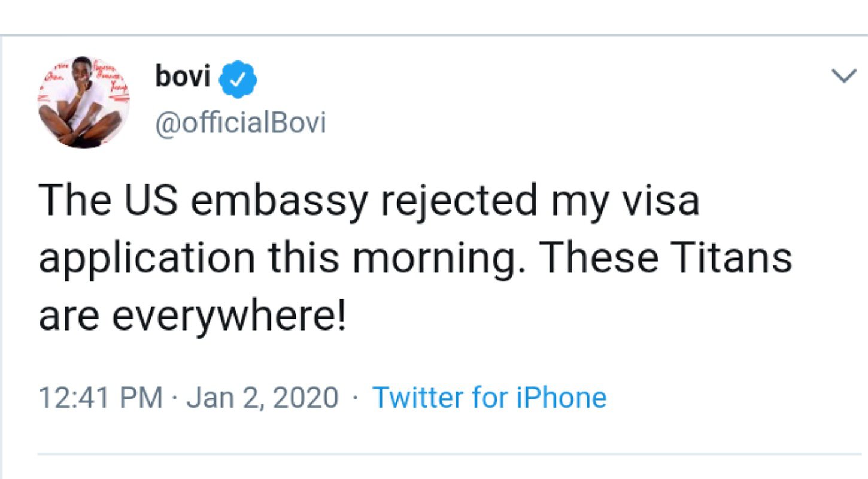Click the blue verified badge

[238, 79]
